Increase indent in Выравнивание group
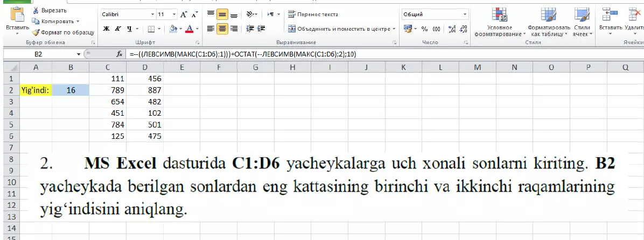This screenshot has width=644, height=240. [x=261, y=29]
